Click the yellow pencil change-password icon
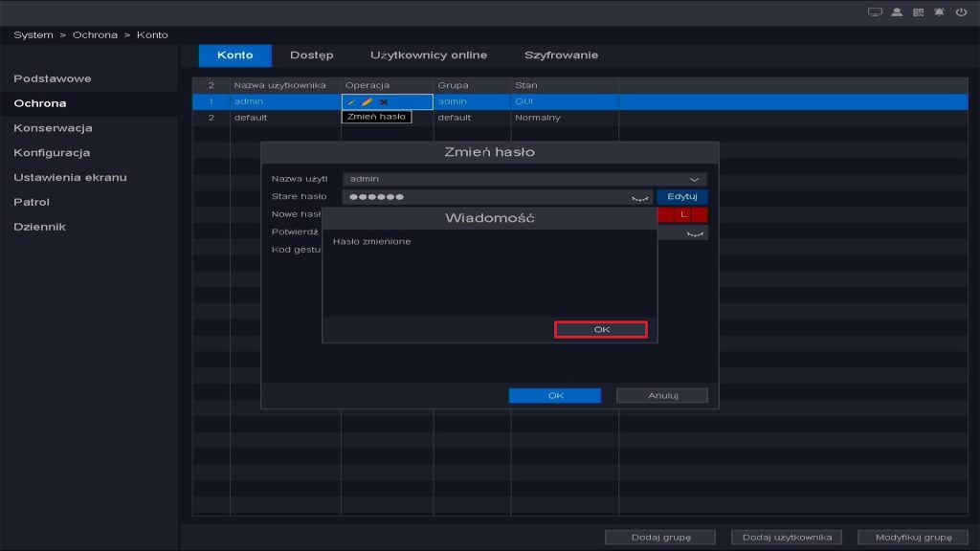The width and height of the screenshot is (980, 551). point(367,102)
